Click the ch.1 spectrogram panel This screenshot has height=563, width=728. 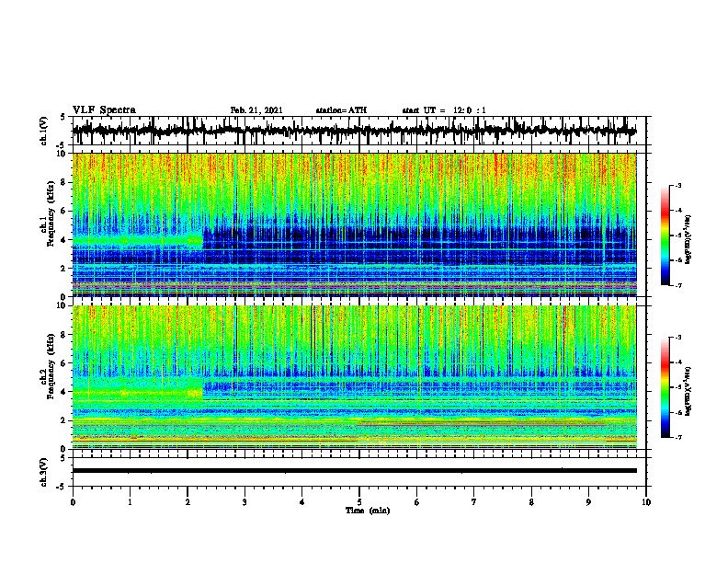tap(355, 224)
